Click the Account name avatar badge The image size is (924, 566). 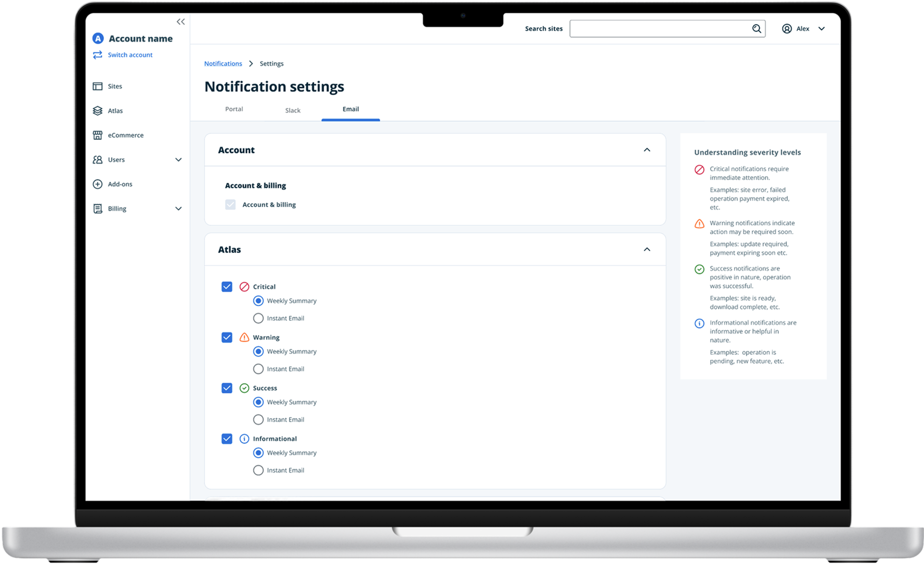pyautogui.click(x=97, y=38)
